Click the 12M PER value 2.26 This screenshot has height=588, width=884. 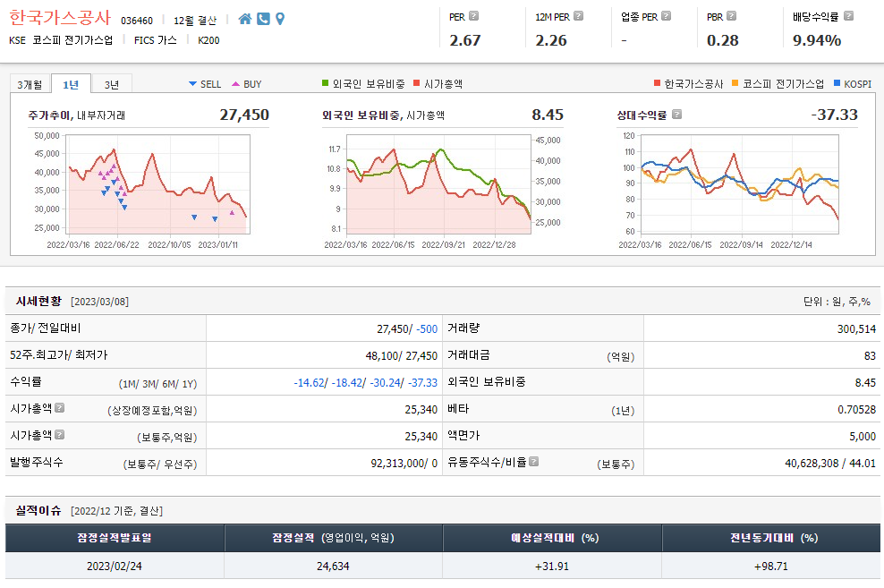[x=551, y=40]
